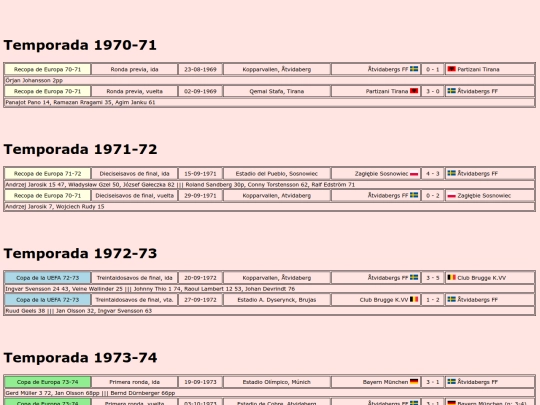Click the date '19-09-1973'

coord(200,382)
